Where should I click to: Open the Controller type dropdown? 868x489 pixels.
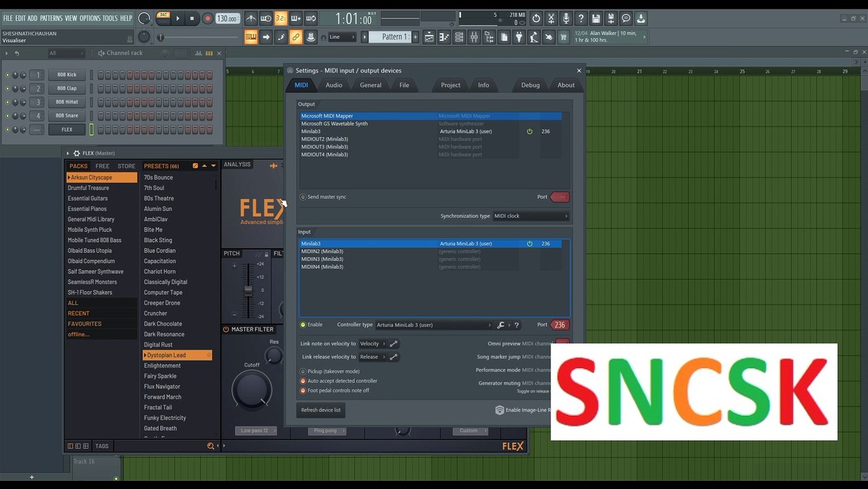434,325
